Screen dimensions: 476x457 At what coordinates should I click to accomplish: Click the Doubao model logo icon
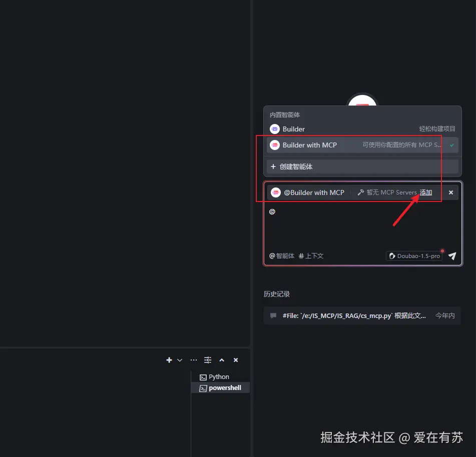click(x=392, y=256)
